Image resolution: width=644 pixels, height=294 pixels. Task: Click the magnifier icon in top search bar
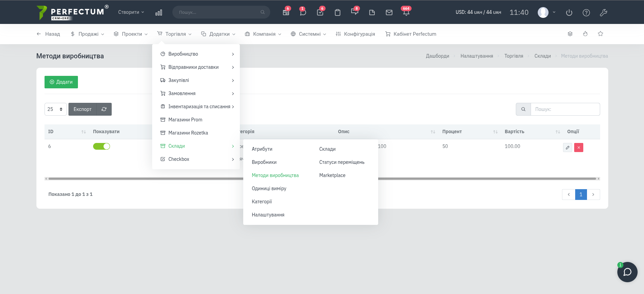(x=262, y=12)
